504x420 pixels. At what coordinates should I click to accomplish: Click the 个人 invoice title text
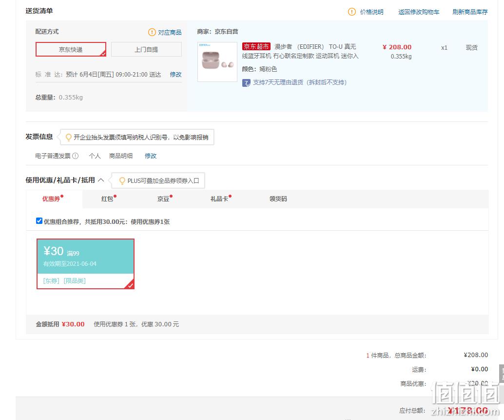(x=95, y=156)
